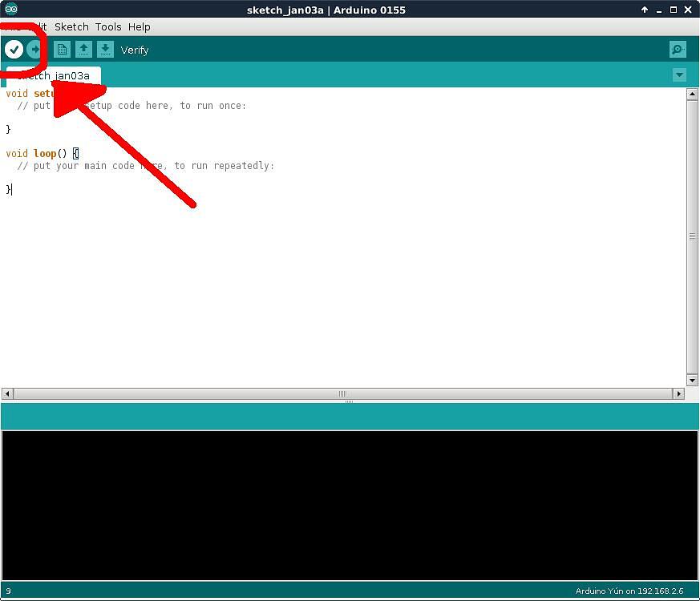Save the sketch with the Save icon

point(105,49)
